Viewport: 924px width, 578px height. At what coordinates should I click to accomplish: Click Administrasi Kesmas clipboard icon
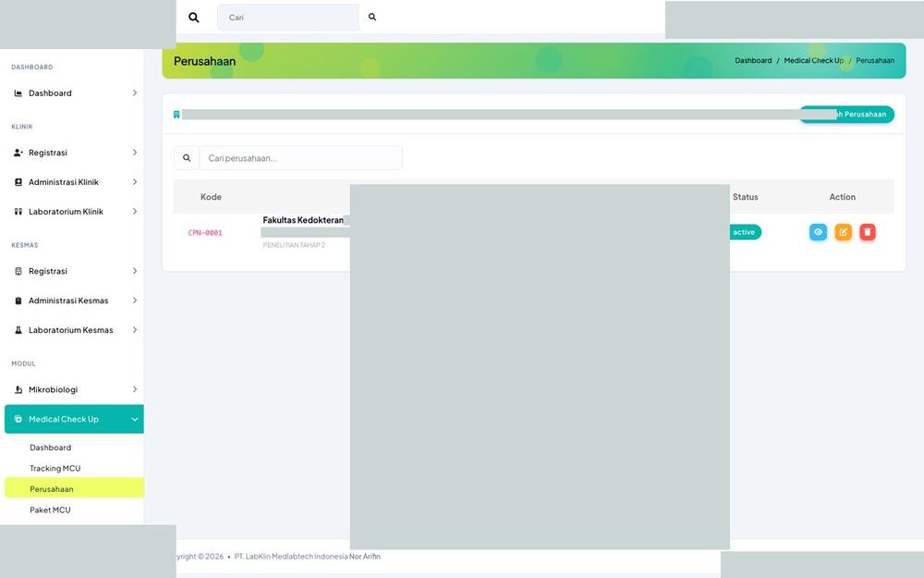pos(18,301)
